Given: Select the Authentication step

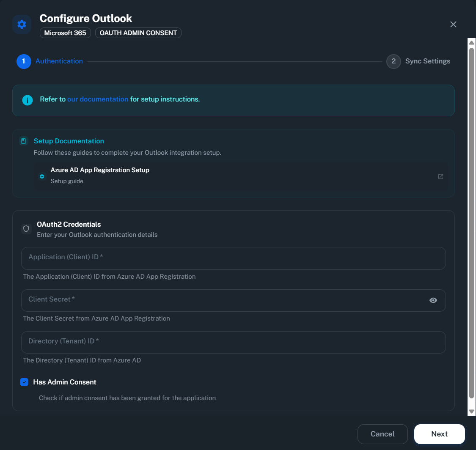Looking at the screenshot, I should [59, 61].
